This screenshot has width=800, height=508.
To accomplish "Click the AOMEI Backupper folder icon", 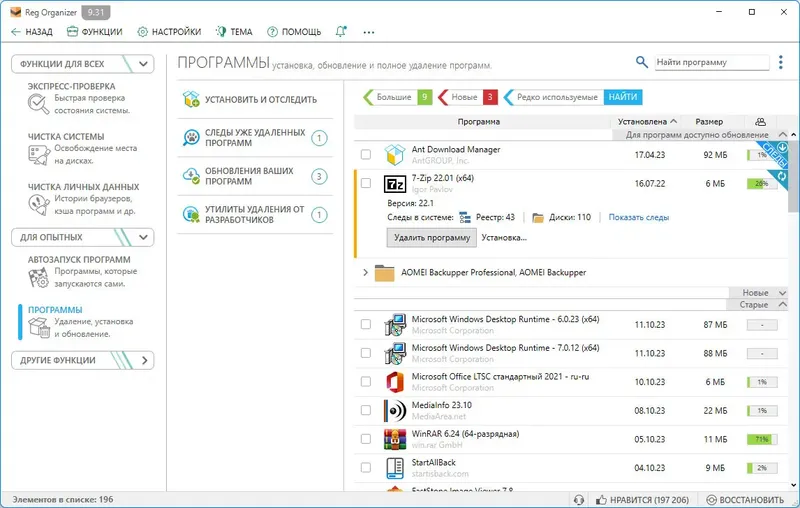I will 384,273.
